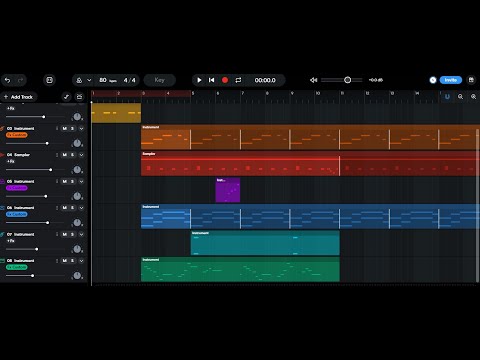Viewport: 480px width, 360px height.
Task: Mute the 04 Sampler track
Action: (x=65, y=155)
